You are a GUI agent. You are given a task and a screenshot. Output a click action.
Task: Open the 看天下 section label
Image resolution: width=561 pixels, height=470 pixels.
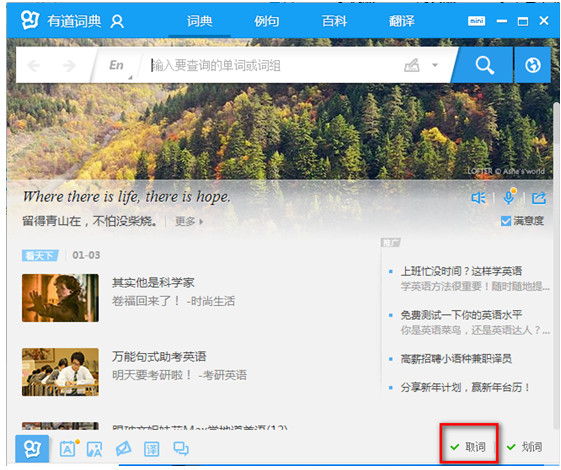[39, 255]
